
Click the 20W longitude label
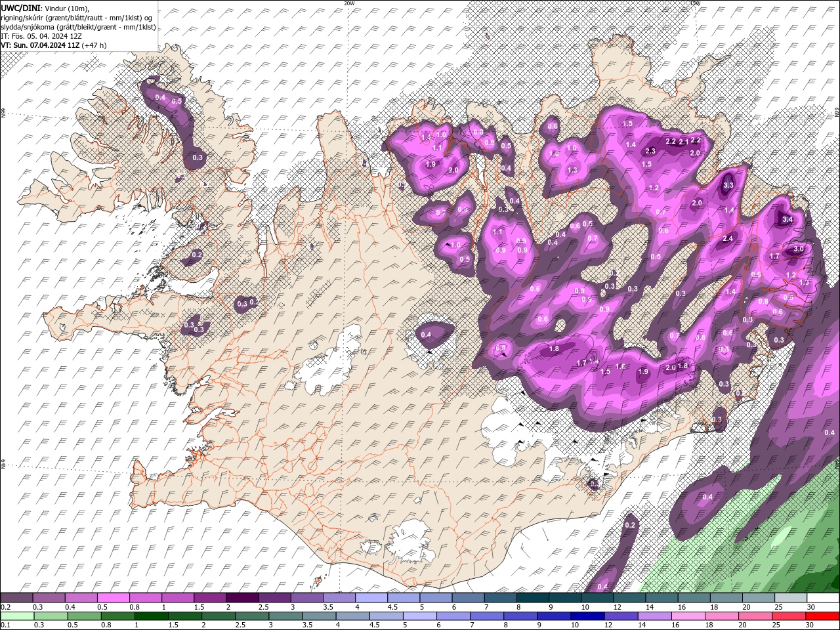(349, 3)
